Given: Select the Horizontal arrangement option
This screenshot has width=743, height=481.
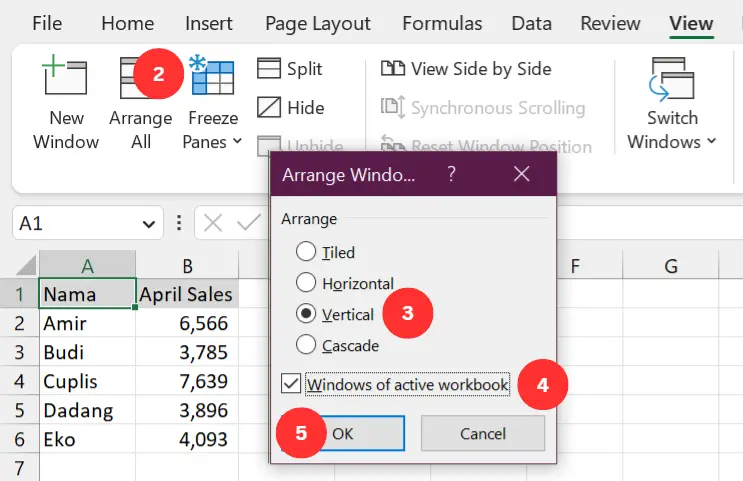Looking at the screenshot, I should 306,283.
